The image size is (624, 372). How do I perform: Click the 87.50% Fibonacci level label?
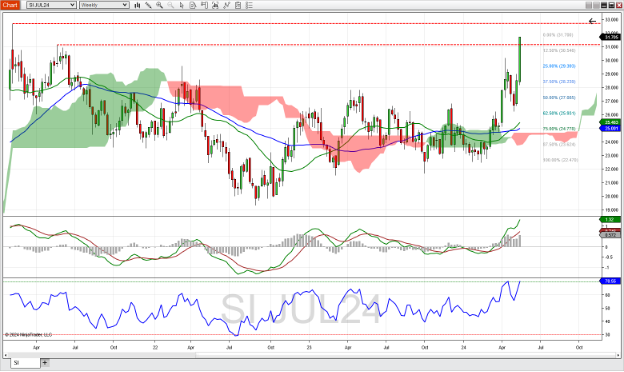pos(559,144)
